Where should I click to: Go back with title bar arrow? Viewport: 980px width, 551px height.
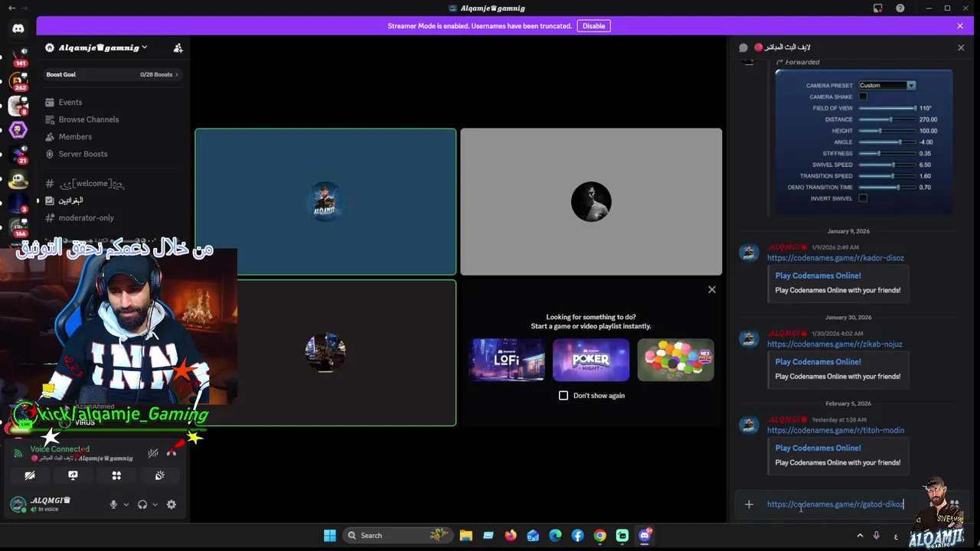pos(11,8)
